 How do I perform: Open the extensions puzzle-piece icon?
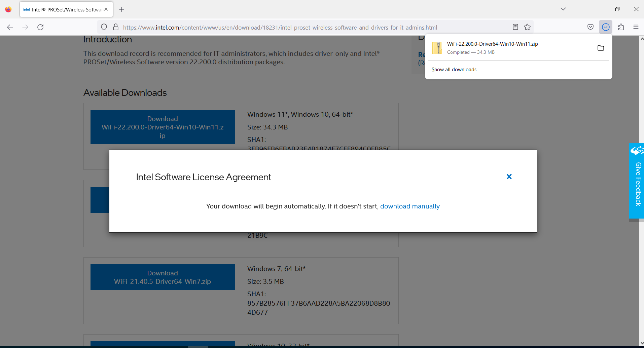pos(621,27)
